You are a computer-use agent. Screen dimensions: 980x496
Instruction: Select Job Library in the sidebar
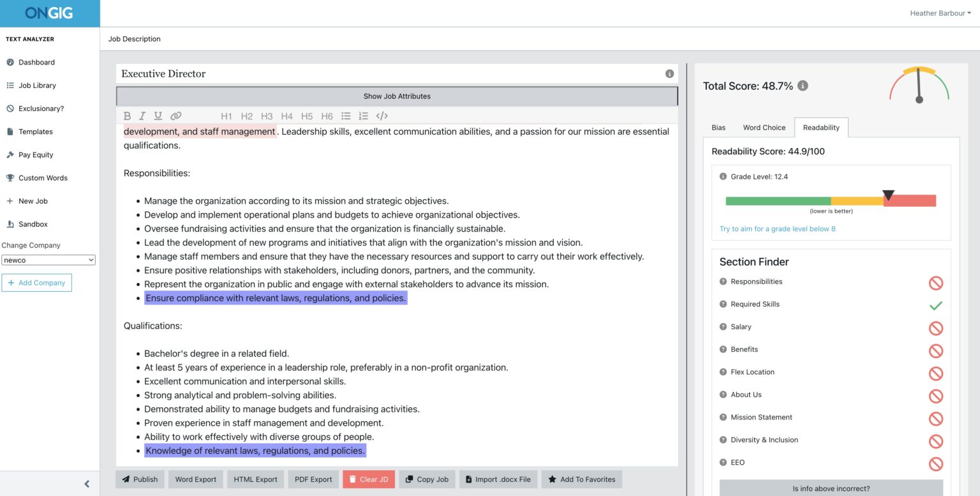(38, 85)
